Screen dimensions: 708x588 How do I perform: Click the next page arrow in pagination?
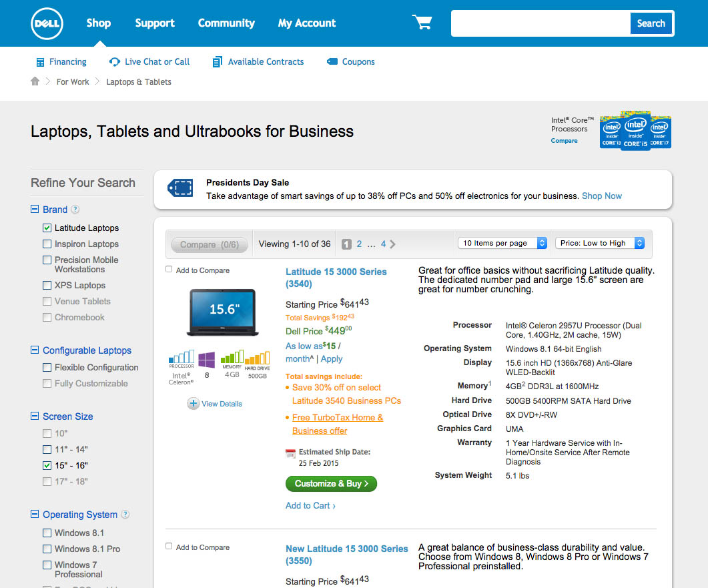point(393,244)
